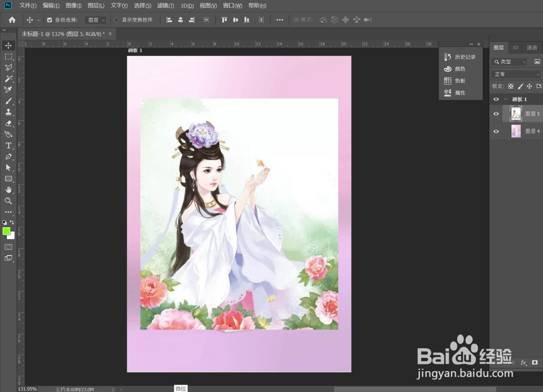This screenshot has width=543, height=392.
Task: Hide the 图层 4 layer
Action: [496, 131]
